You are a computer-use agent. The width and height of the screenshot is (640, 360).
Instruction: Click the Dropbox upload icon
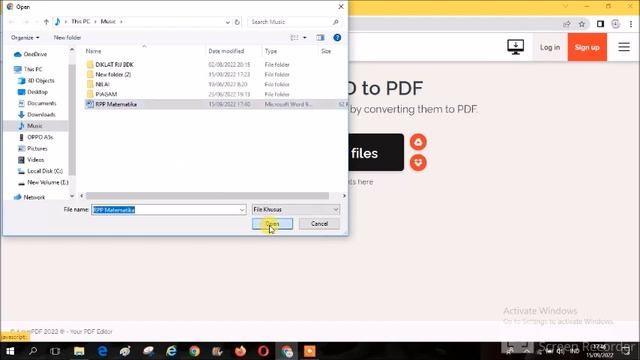418,162
